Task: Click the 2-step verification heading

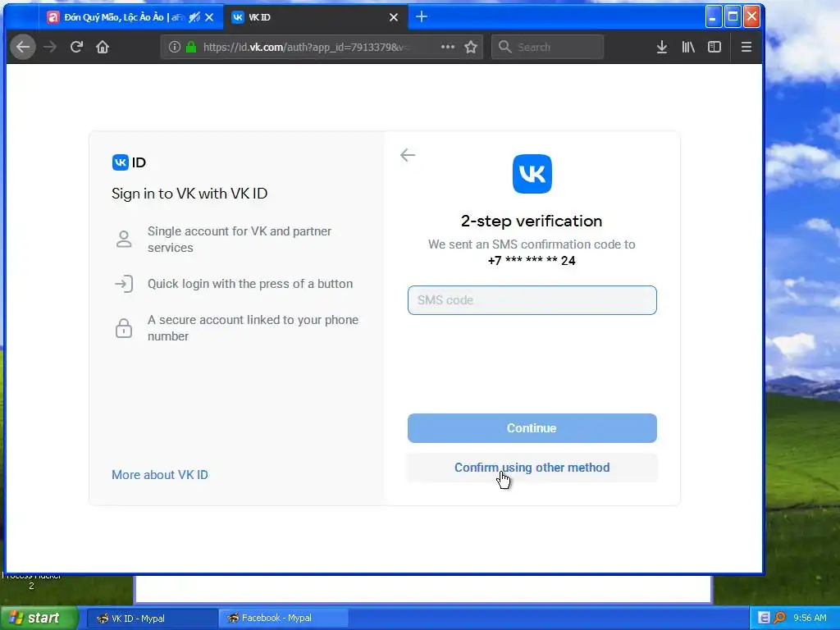Action: point(532,221)
